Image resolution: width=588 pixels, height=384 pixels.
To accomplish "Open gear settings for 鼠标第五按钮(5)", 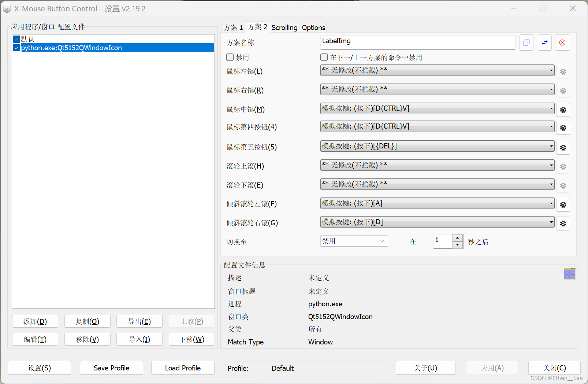I will pos(563,147).
